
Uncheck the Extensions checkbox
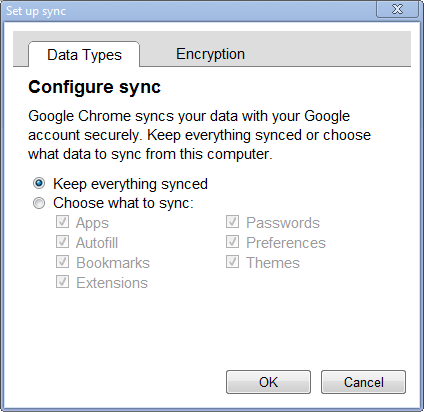(62, 282)
